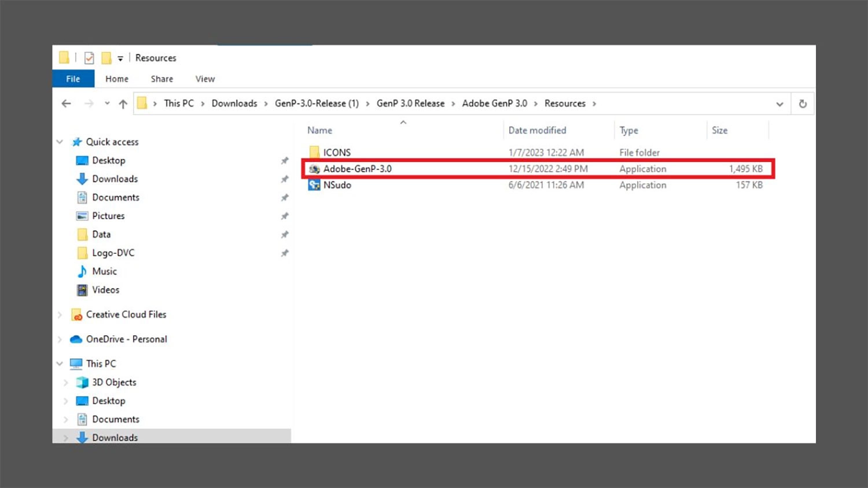Unpin Data using its pin icon
This screenshot has width=868, height=488.
click(285, 235)
